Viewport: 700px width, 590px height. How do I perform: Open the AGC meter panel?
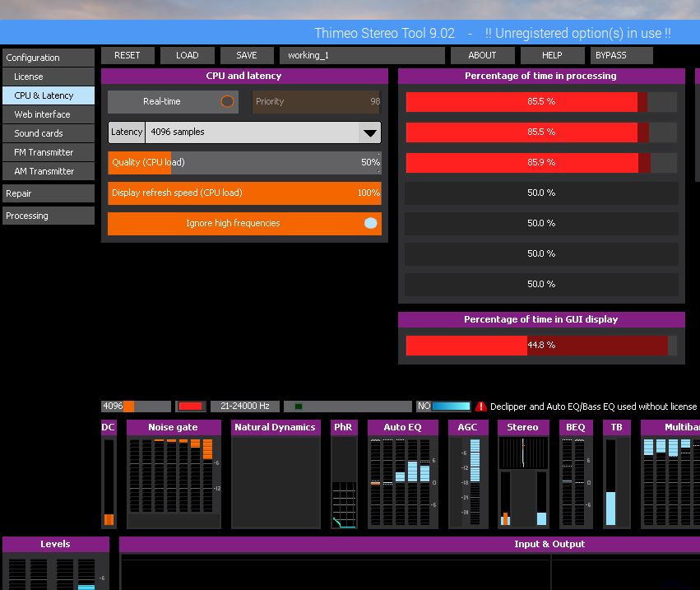tap(468, 474)
